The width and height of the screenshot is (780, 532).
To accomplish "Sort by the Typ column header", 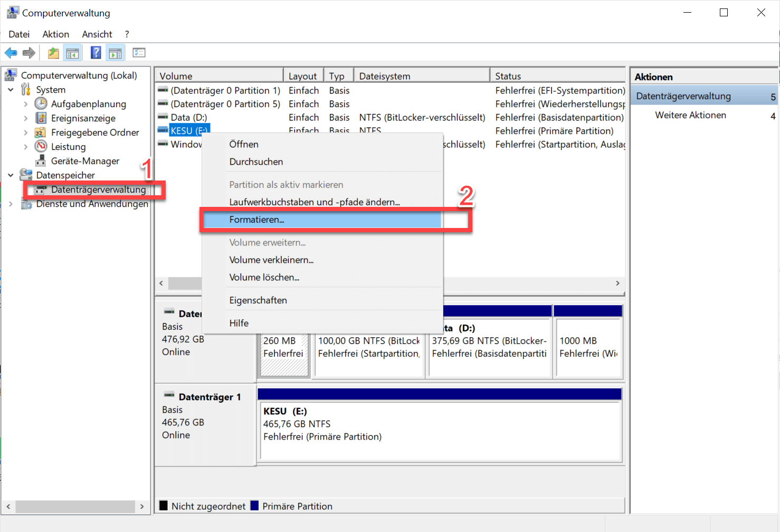I will pyautogui.click(x=338, y=76).
